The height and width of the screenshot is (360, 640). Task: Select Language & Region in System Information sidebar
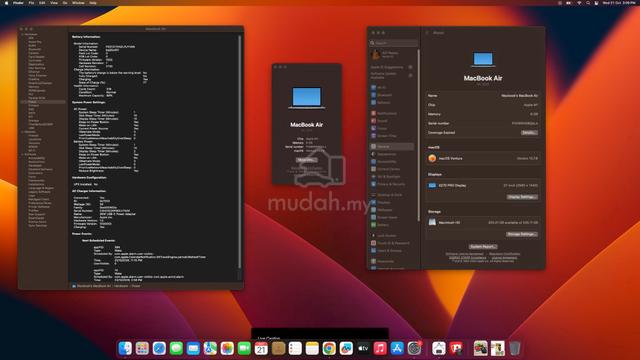click(41, 188)
